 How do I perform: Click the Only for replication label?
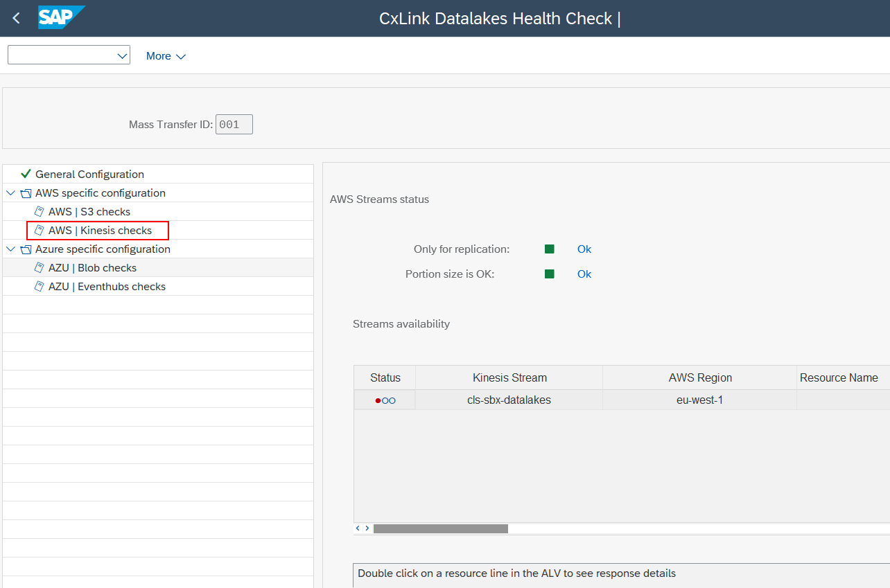coord(462,249)
